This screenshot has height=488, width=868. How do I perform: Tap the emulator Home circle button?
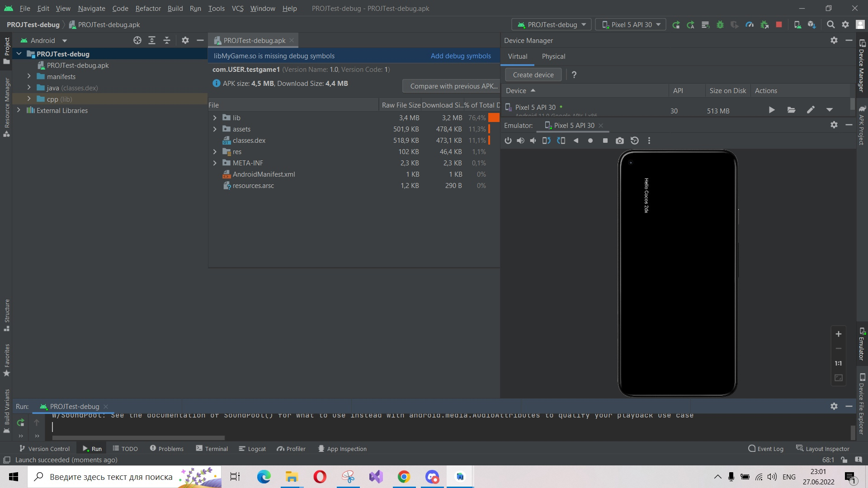point(590,141)
